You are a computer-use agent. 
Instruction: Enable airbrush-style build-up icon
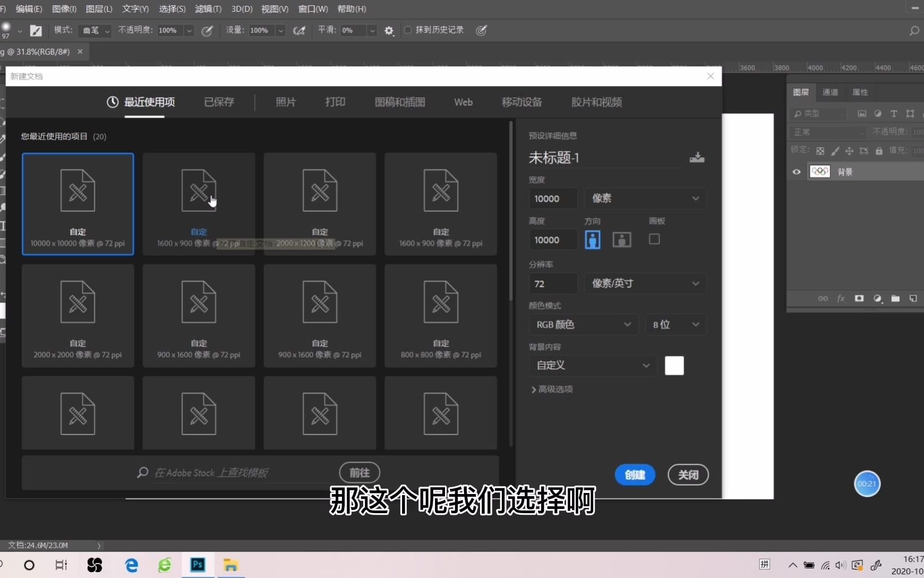pos(300,31)
